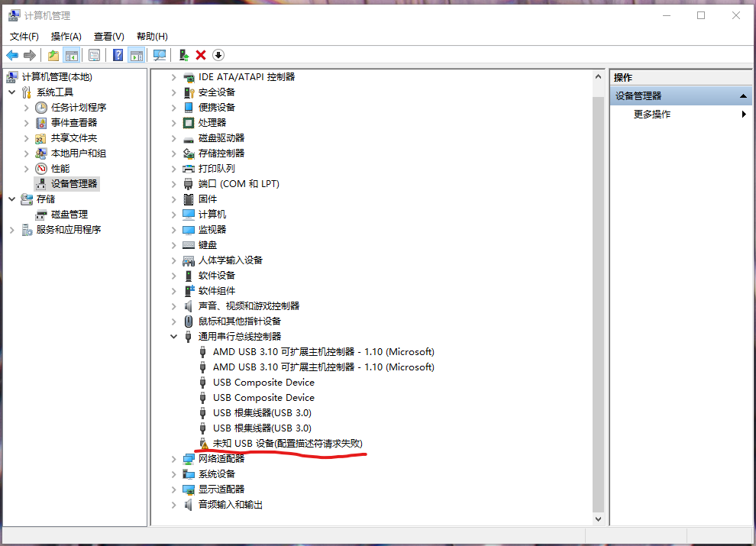Open the 操作(A) menu
Screen dimensions: 756x546
[66, 37]
